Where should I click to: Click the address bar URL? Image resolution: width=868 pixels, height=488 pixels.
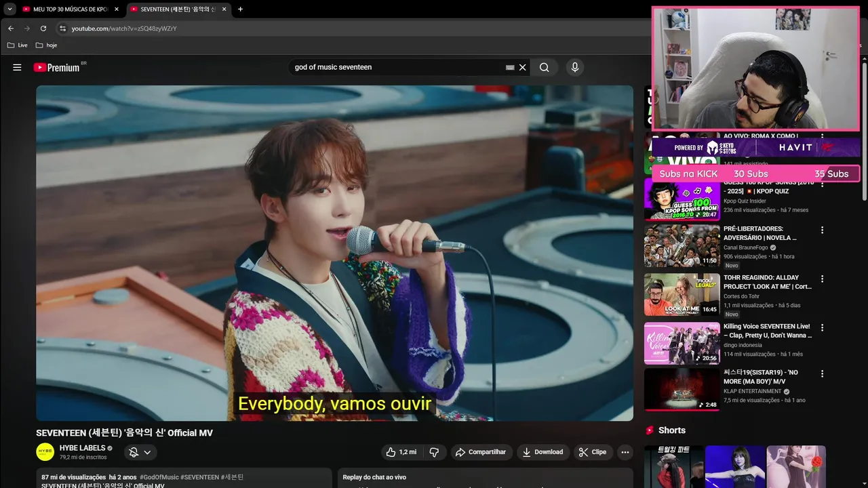pos(124,28)
